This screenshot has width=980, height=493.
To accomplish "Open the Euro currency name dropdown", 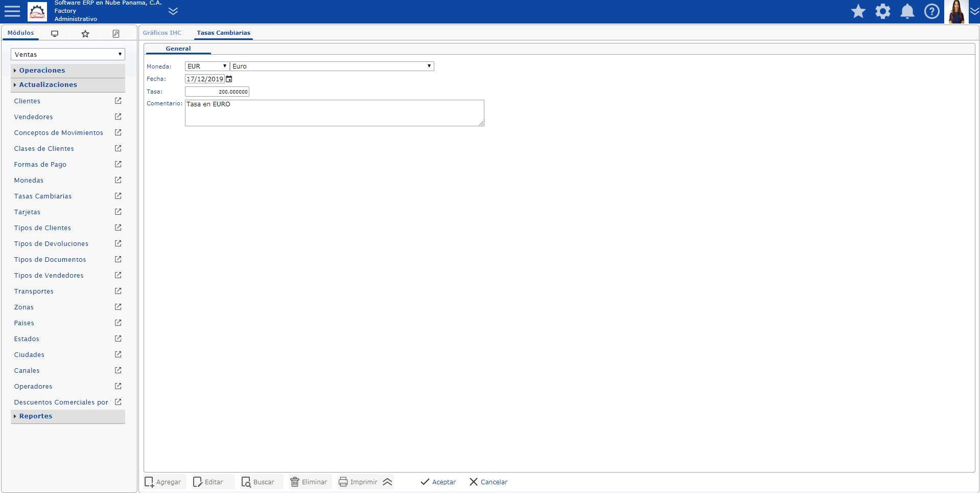I will 332,66.
